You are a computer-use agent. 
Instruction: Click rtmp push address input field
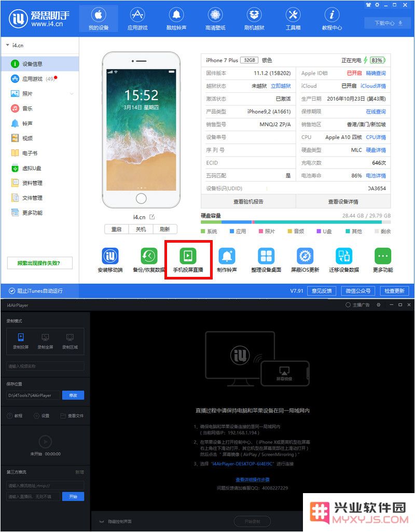tap(45, 485)
